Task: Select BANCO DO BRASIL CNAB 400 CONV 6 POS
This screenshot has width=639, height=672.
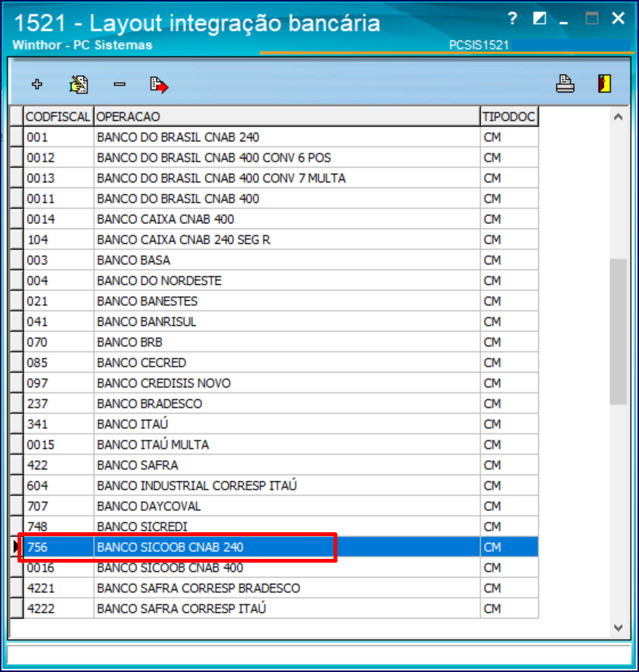Action: (281, 158)
